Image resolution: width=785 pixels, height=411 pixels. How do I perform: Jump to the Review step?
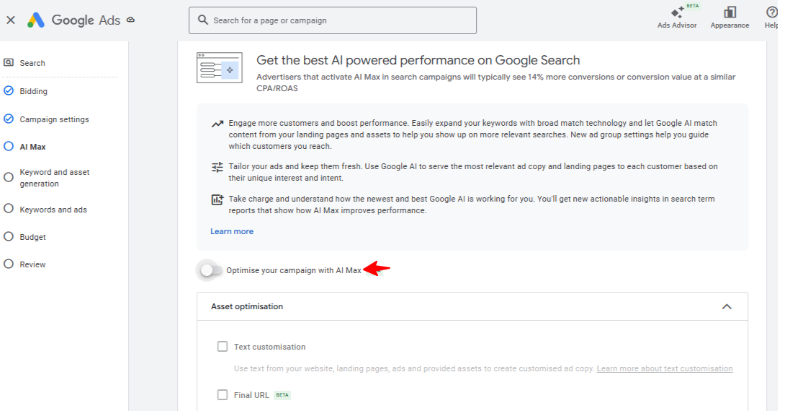[33, 264]
